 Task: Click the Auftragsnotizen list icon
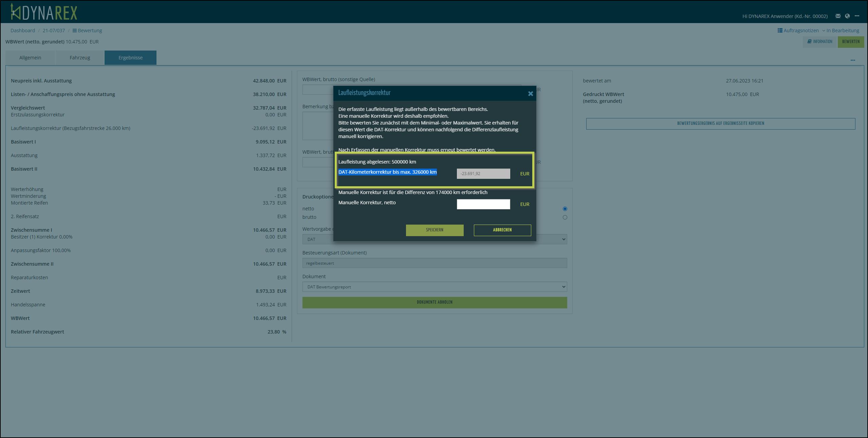click(780, 31)
